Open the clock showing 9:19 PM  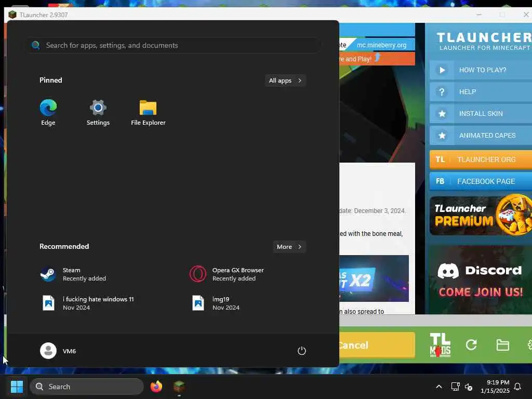coord(495,387)
